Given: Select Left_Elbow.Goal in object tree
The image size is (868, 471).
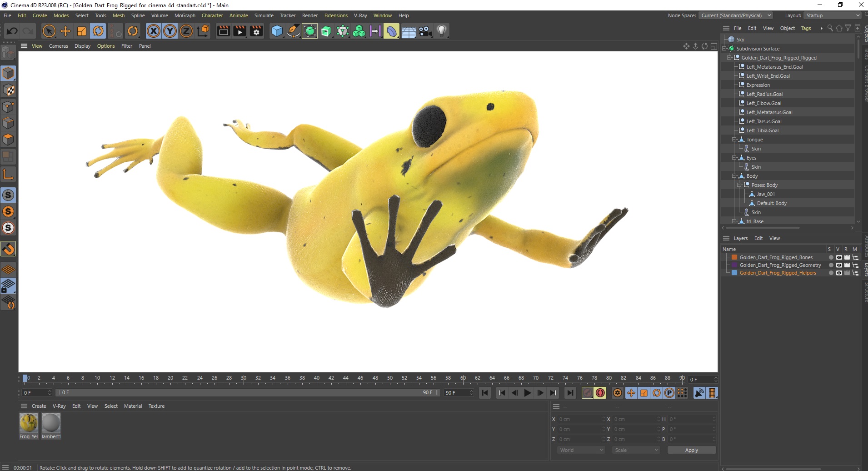Looking at the screenshot, I should pos(763,103).
